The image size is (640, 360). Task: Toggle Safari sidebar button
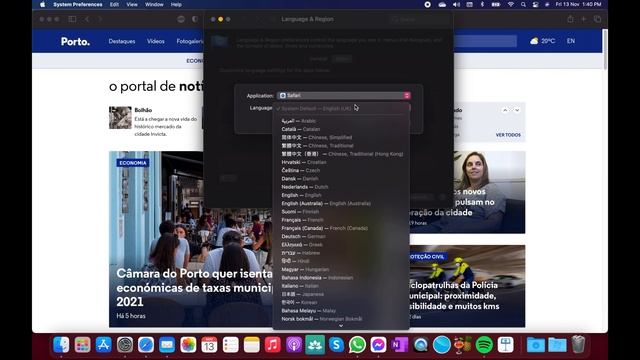point(72,19)
